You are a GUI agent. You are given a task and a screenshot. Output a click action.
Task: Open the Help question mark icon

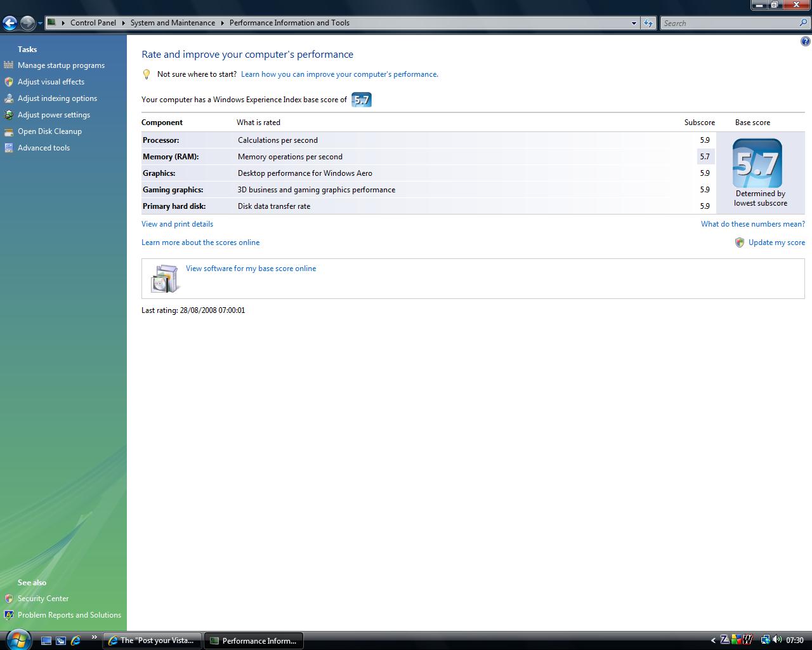(x=805, y=42)
